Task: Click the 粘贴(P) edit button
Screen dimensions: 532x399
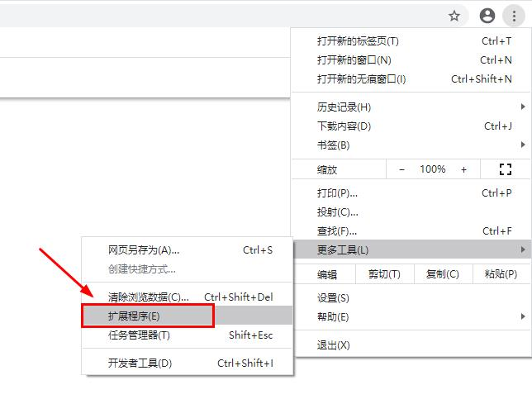Action: click(501, 274)
